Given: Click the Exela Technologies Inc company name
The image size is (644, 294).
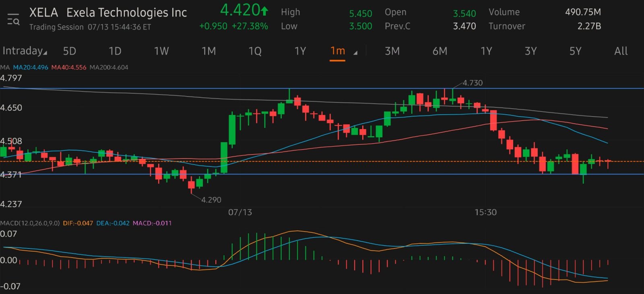Looking at the screenshot, I should coord(126,13).
